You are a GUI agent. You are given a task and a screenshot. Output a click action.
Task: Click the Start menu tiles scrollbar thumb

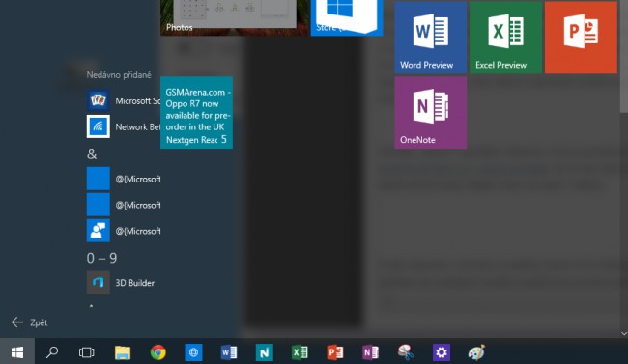click(624, 56)
